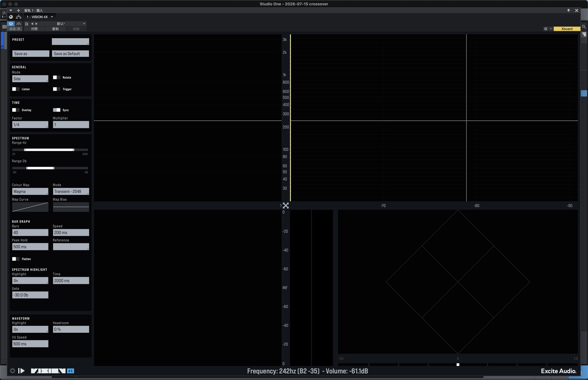This screenshot has height=380, width=588.
Task: Pin the plugin window
Action: pyautogui.click(x=568, y=10)
